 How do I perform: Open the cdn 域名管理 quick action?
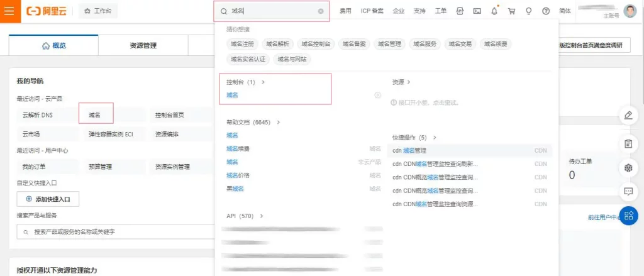click(469, 151)
